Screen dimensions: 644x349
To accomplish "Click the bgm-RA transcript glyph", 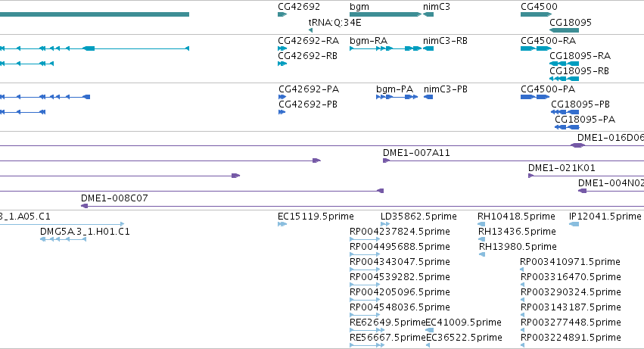I will coord(386,48).
